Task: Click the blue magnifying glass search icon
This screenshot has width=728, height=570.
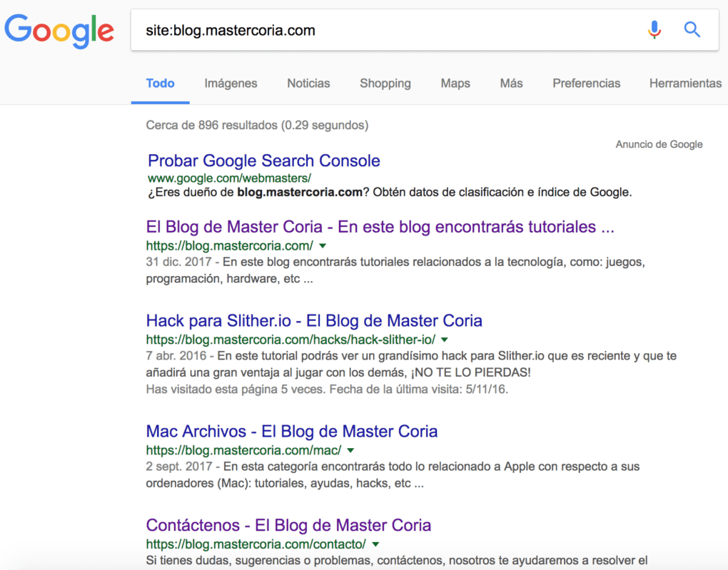Action: [692, 30]
